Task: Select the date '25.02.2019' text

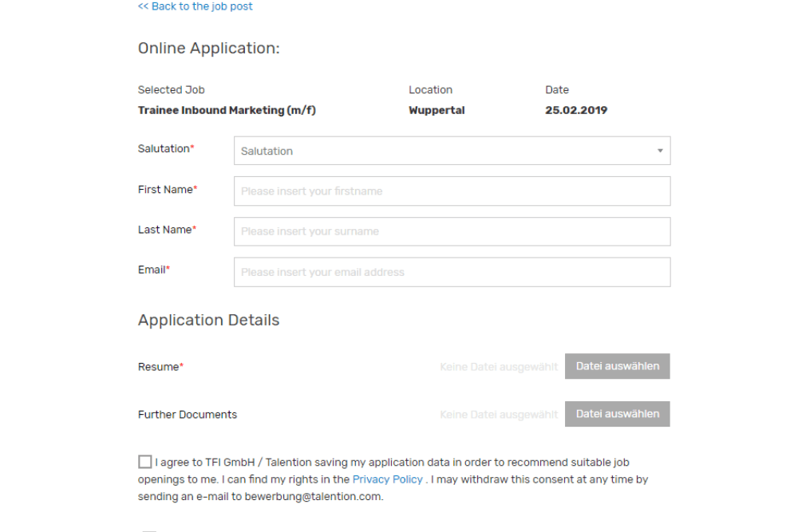Action: 576,110
